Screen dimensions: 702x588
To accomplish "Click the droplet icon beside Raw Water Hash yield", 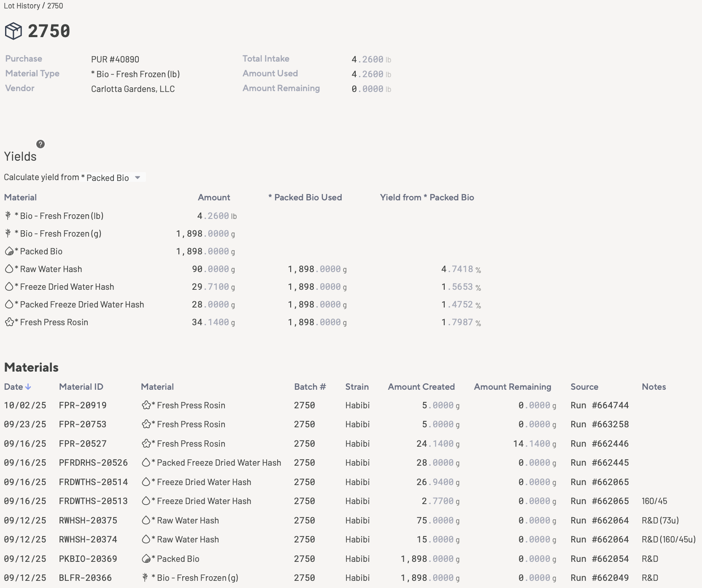I will click(x=9, y=269).
